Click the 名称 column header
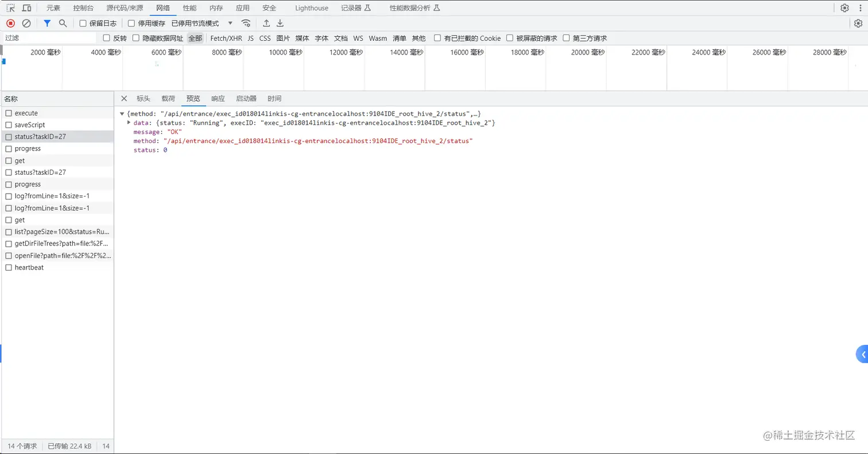868x454 pixels. [x=57, y=99]
